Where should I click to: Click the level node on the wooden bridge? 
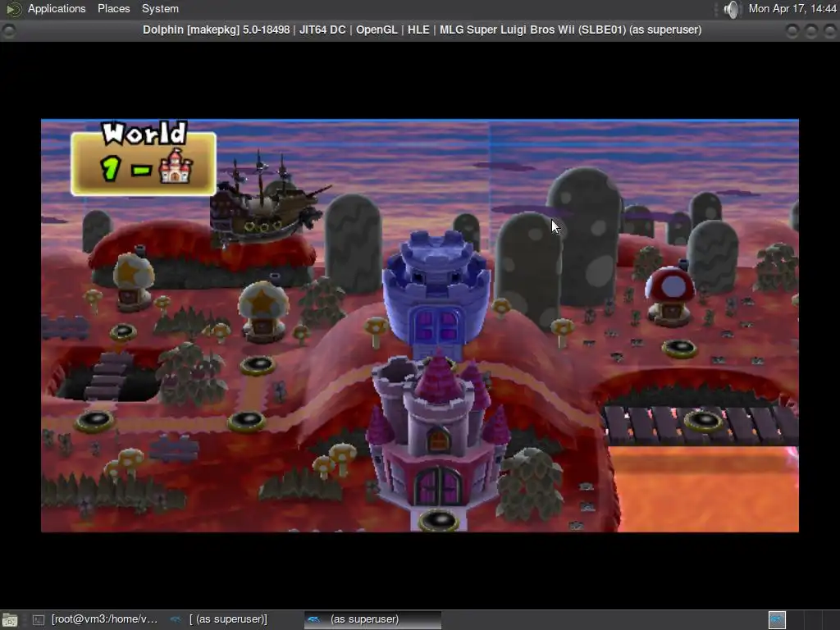pyautogui.click(x=703, y=421)
